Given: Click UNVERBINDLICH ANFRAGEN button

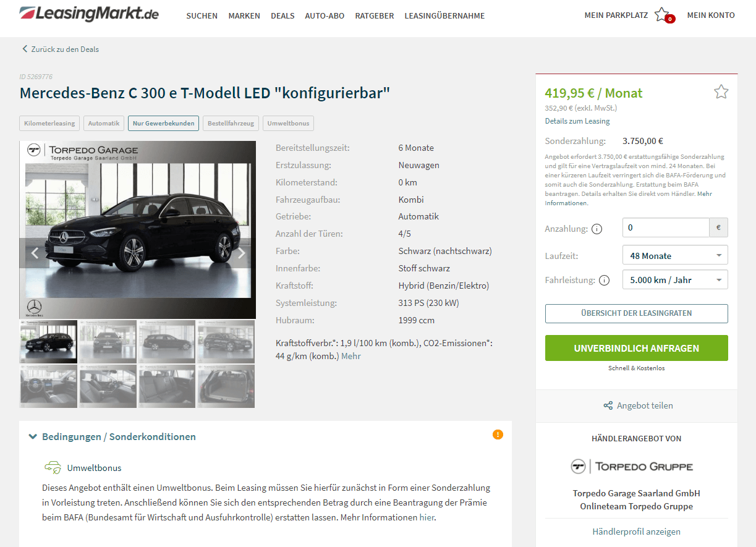Looking at the screenshot, I should coord(636,348).
